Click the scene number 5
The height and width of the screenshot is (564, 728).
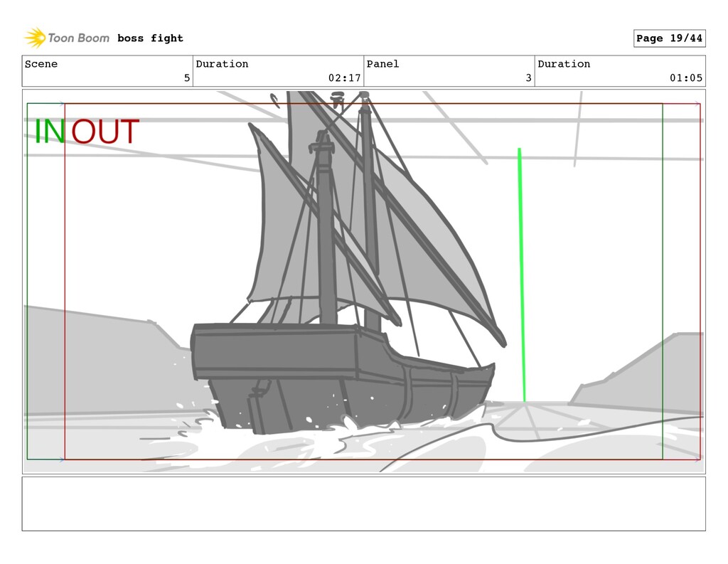tap(187, 78)
